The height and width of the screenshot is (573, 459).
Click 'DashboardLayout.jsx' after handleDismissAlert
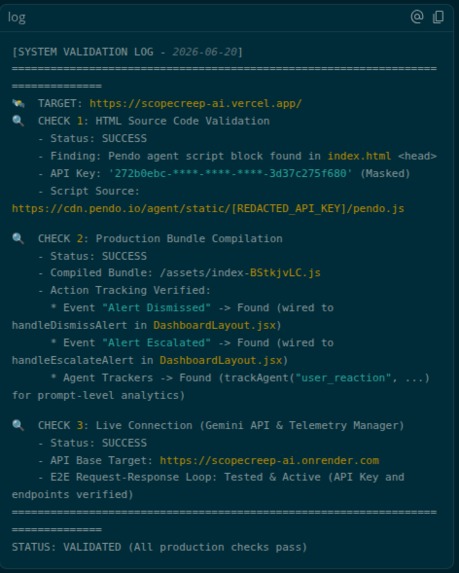(214, 325)
